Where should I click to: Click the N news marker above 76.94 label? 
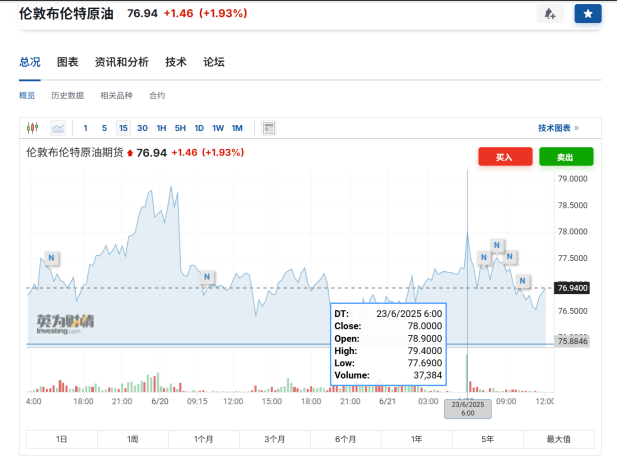(x=522, y=281)
